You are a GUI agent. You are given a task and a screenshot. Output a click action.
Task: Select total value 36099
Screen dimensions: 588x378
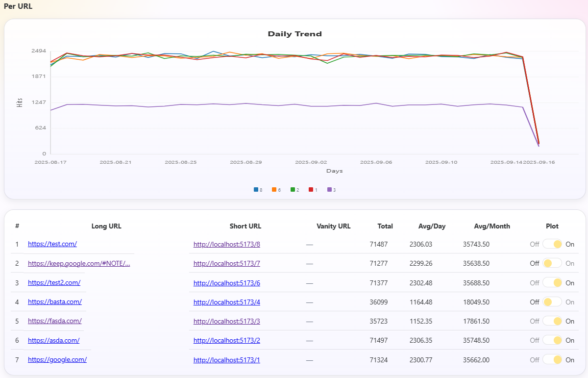(379, 302)
